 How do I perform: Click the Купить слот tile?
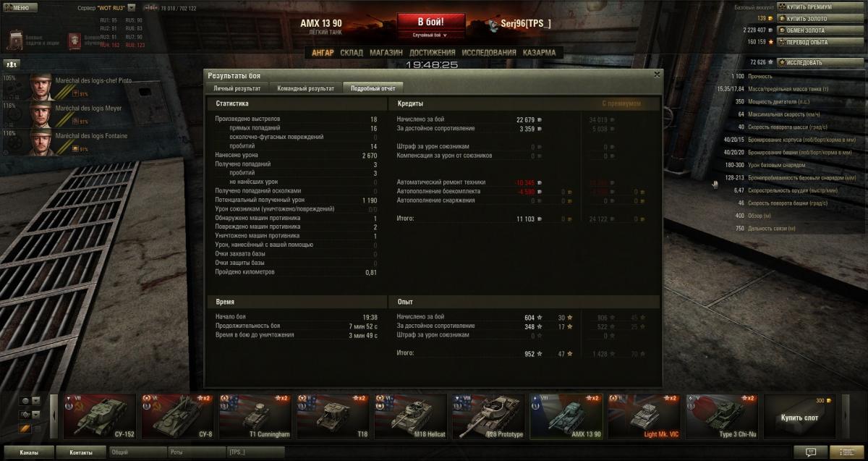click(801, 416)
